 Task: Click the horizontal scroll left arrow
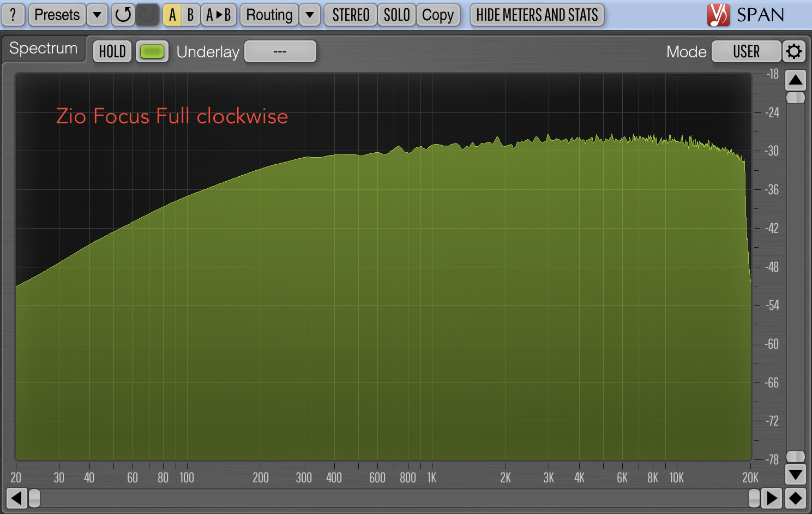click(x=16, y=498)
